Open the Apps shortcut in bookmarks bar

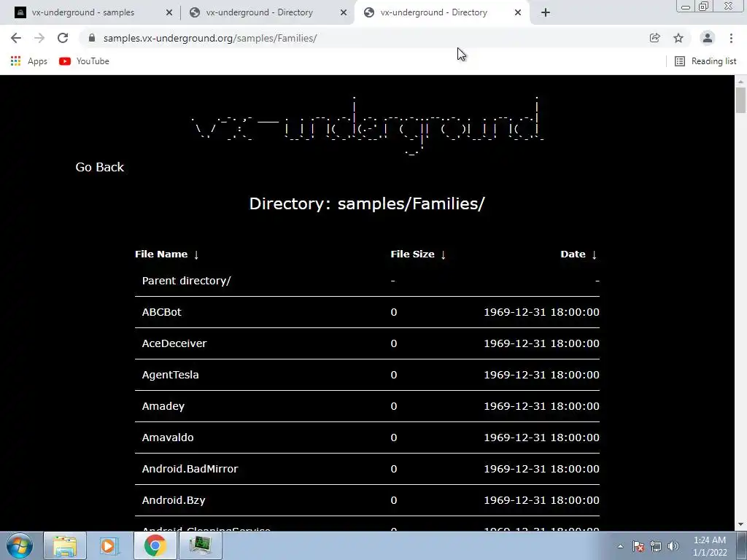[29, 61]
